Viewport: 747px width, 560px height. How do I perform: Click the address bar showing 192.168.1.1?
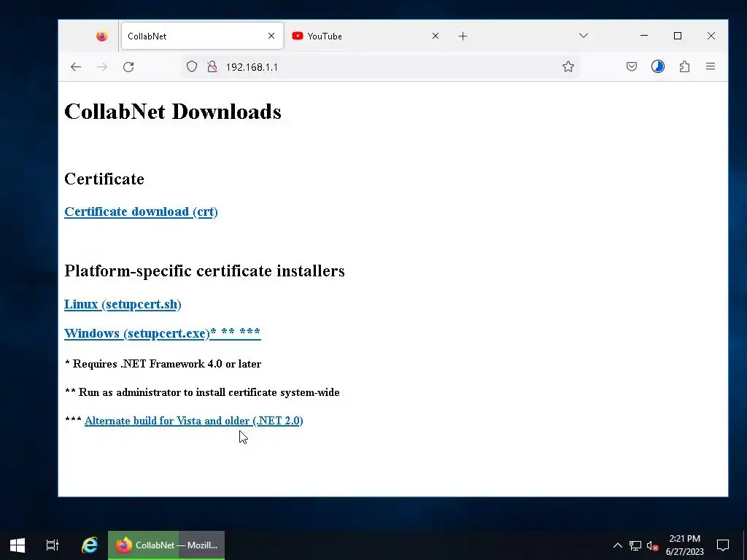[x=381, y=67]
